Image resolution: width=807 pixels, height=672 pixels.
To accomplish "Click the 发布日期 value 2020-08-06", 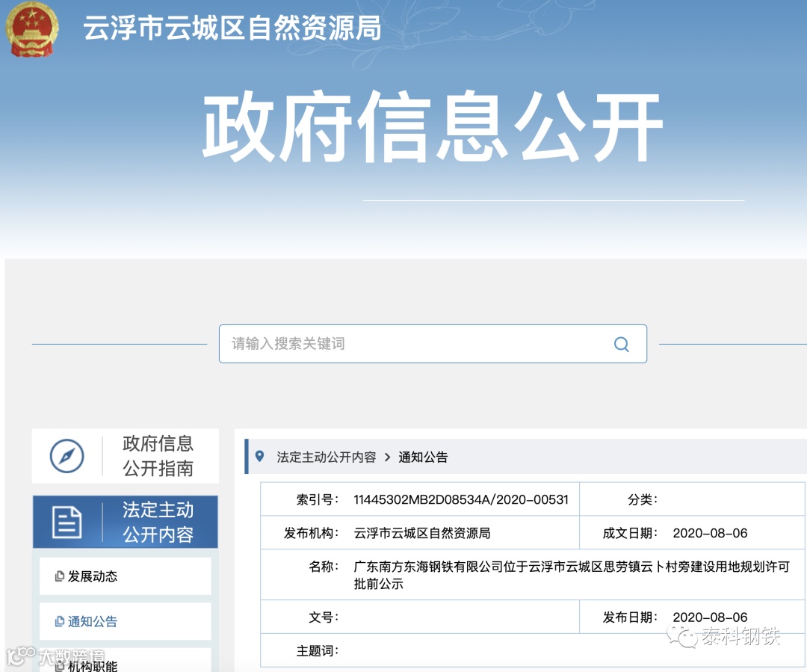I will (x=711, y=617).
